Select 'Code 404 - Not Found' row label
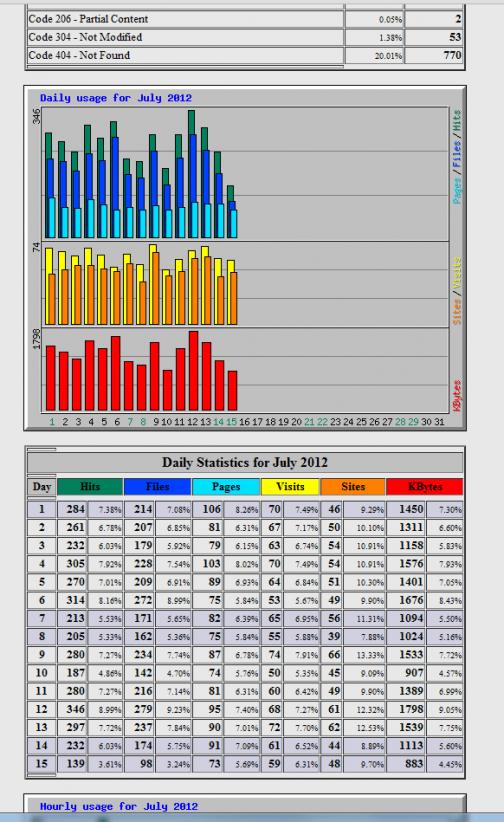The width and height of the screenshot is (504, 822). [x=79, y=55]
